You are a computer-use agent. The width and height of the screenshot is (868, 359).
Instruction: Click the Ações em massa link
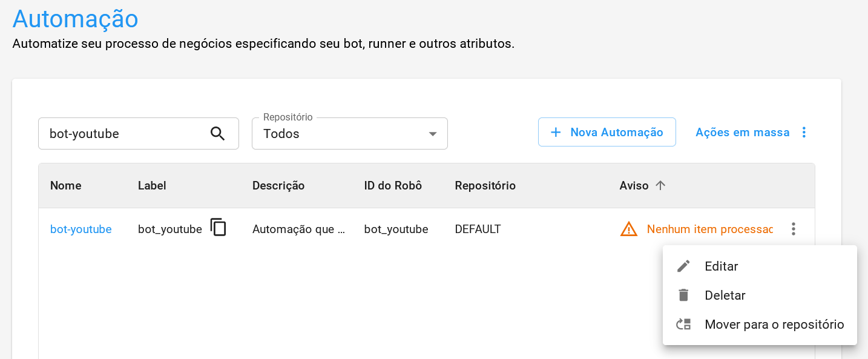[743, 132]
